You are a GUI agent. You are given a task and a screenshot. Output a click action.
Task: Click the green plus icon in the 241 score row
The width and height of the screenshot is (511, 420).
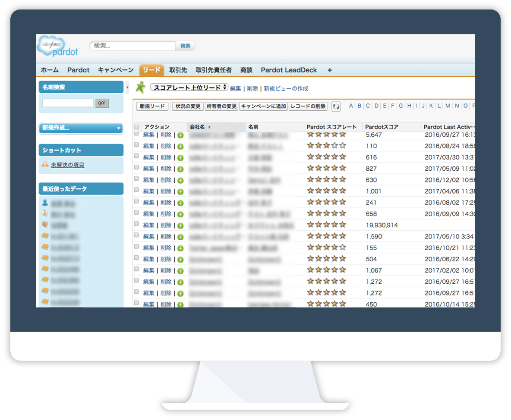pyautogui.click(x=180, y=203)
